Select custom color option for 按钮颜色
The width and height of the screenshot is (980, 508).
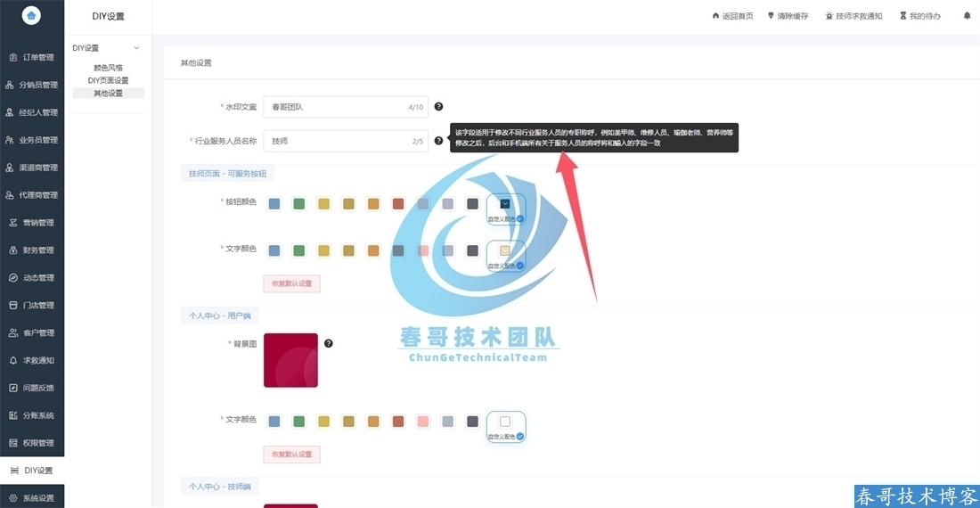(505, 208)
